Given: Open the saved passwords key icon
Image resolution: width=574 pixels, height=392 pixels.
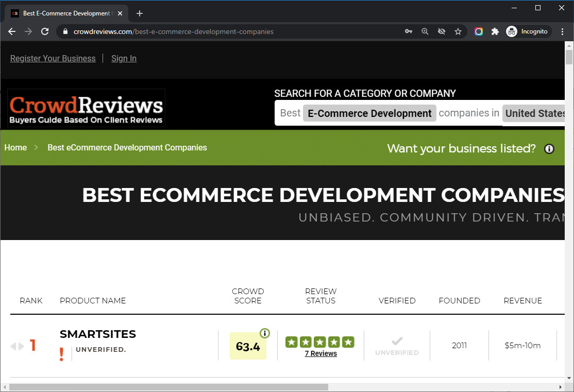Looking at the screenshot, I should (x=409, y=31).
